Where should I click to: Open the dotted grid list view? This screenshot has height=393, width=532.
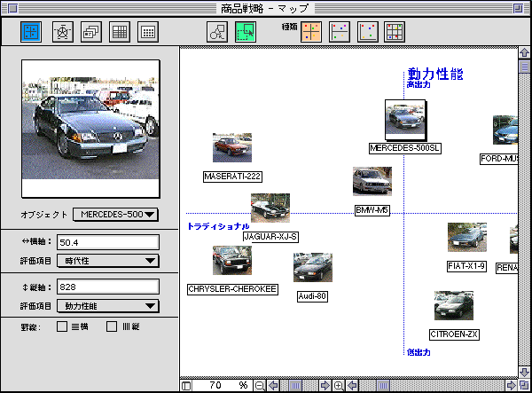coord(148,32)
